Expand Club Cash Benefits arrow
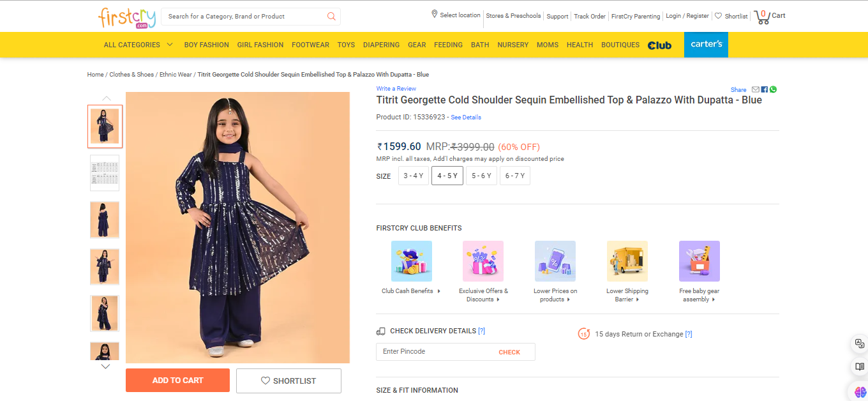The height and width of the screenshot is (401, 868). (x=439, y=291)
